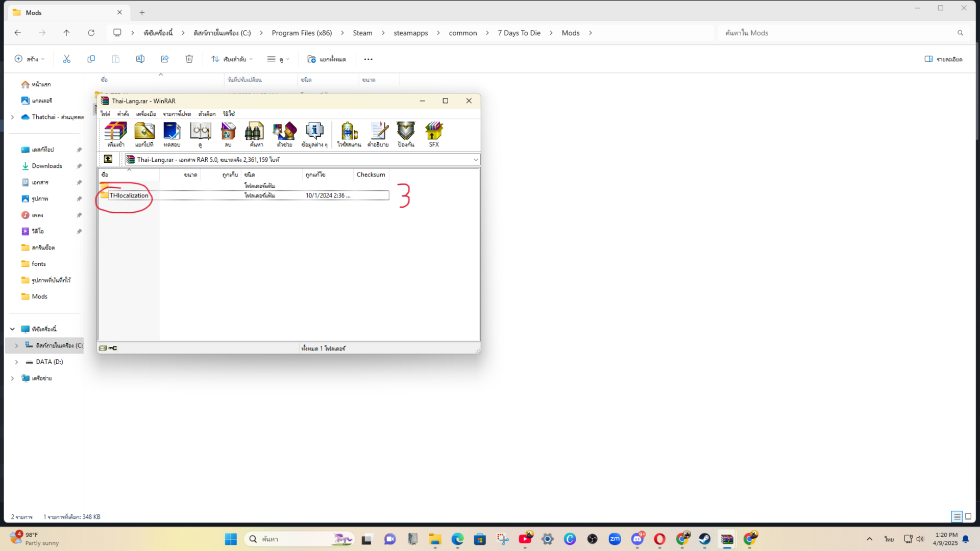Viewport: 980px width, 551px height.
Task: Click the Delete (ลบ) icon in WinRAR
Action: pos(228,135)
